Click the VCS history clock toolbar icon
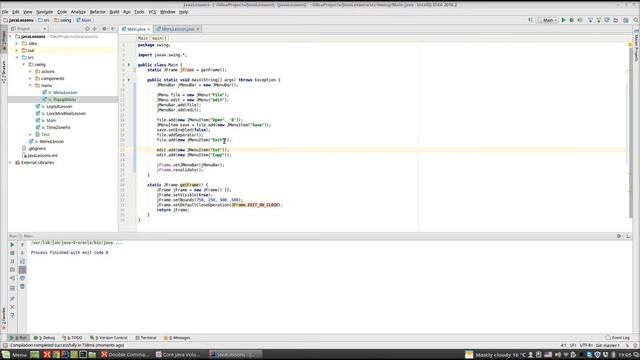Viewport: 640px width, 360px height. coord(607,20)
